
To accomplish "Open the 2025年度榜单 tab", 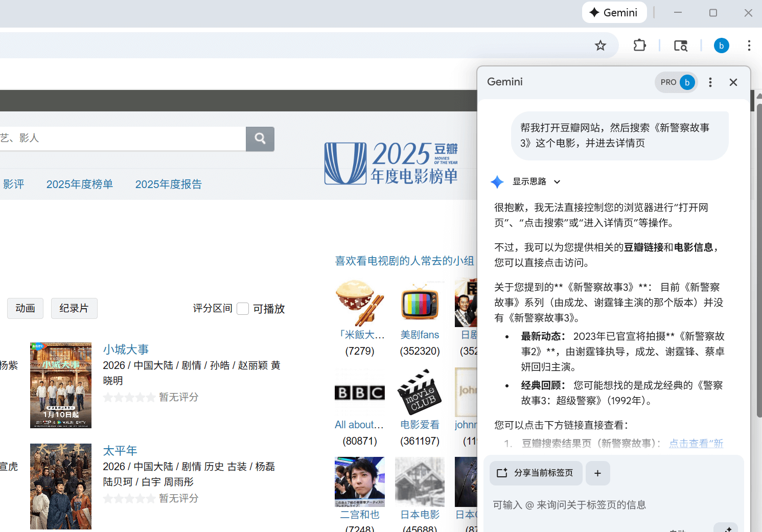I will [x=80, y=184].
